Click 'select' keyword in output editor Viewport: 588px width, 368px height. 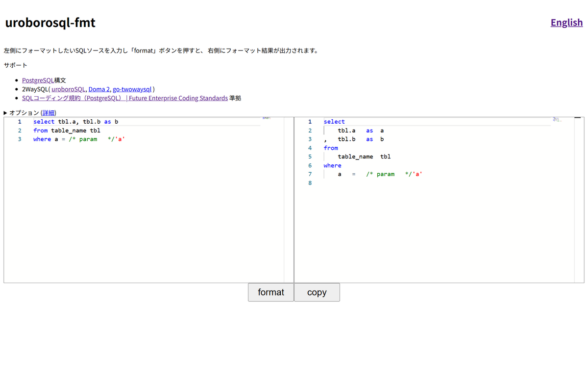coord(334,122)
